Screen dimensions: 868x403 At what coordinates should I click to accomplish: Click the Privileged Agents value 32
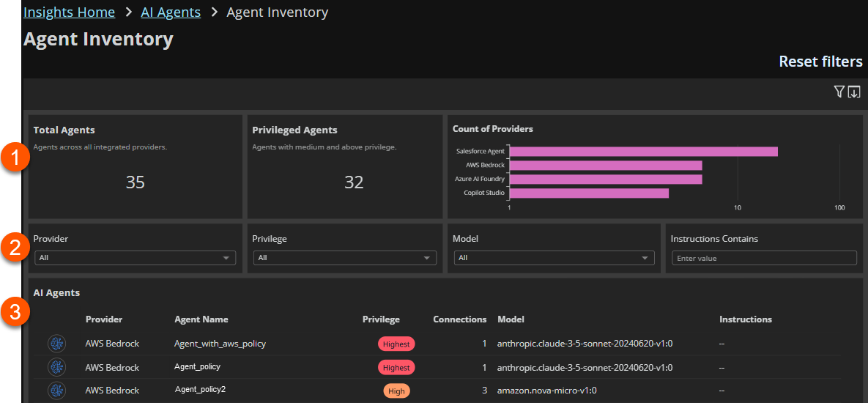coord(354,182)
